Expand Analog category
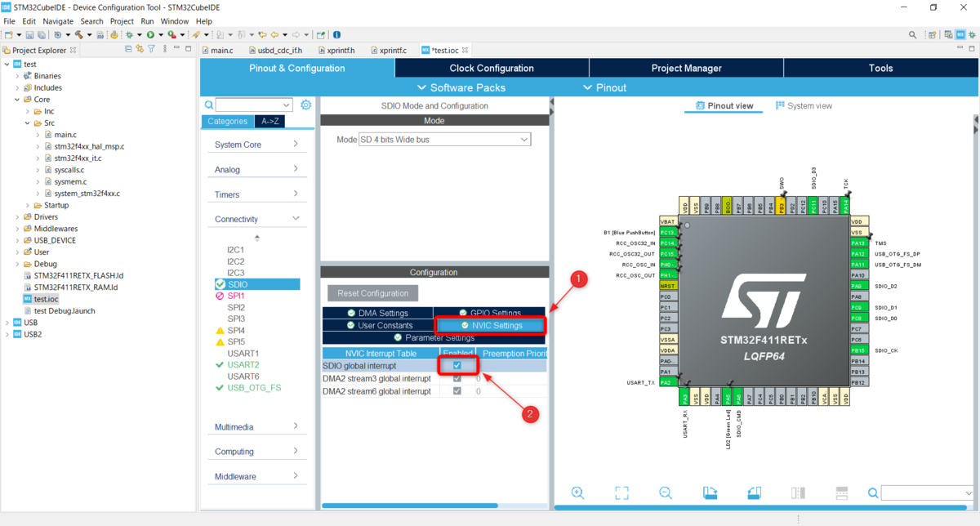The image size is (980, 526). tap(257, 169)
